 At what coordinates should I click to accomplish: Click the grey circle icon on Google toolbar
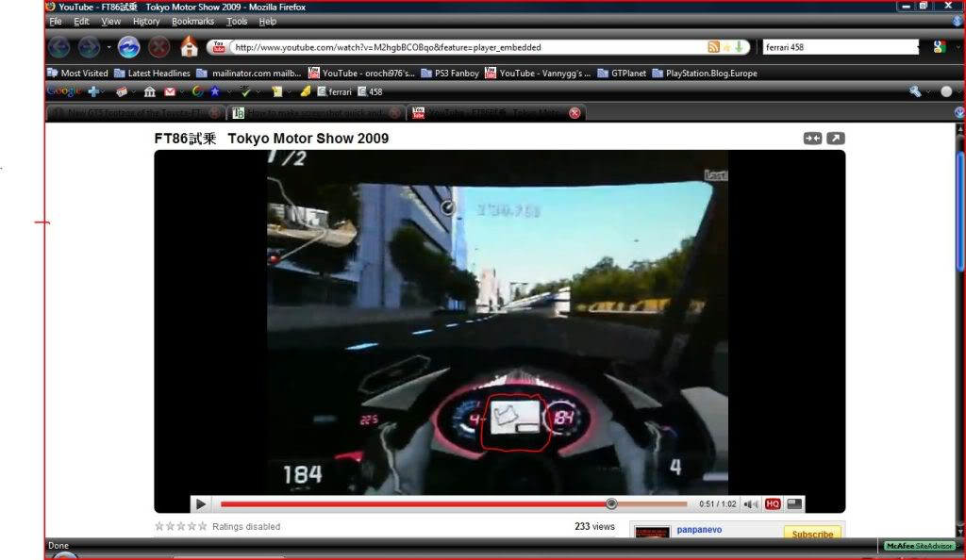(x=946, y=91)
